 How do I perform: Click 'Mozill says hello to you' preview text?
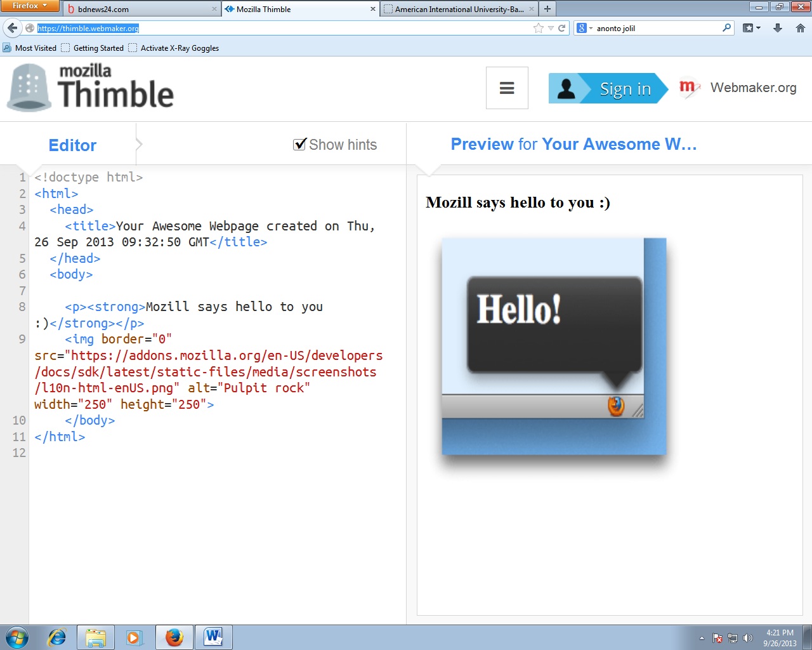[518, 202]
